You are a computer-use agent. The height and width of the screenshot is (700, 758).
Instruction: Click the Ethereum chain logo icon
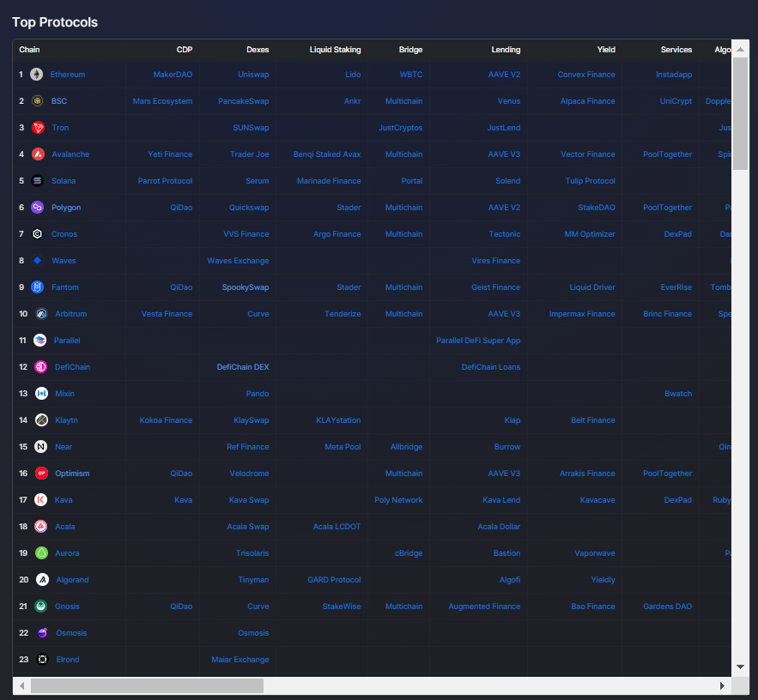pos(37,75)
